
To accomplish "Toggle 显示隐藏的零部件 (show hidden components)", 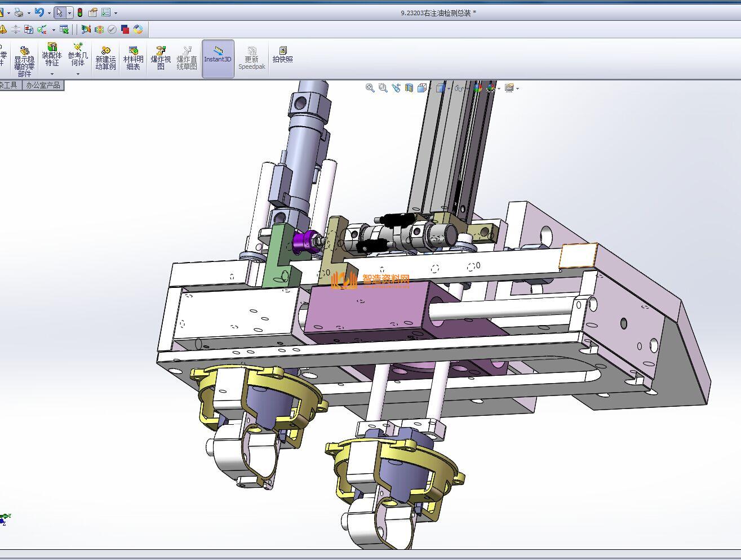I will click(x=24, y=59).
